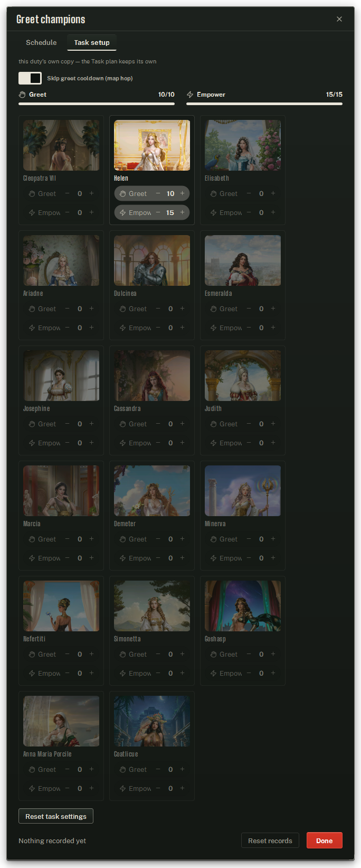The height and width of the screenshot is (868, 361).
Task: Select Minerva's portrait thumbnail
Action: (x=243, y=491)
